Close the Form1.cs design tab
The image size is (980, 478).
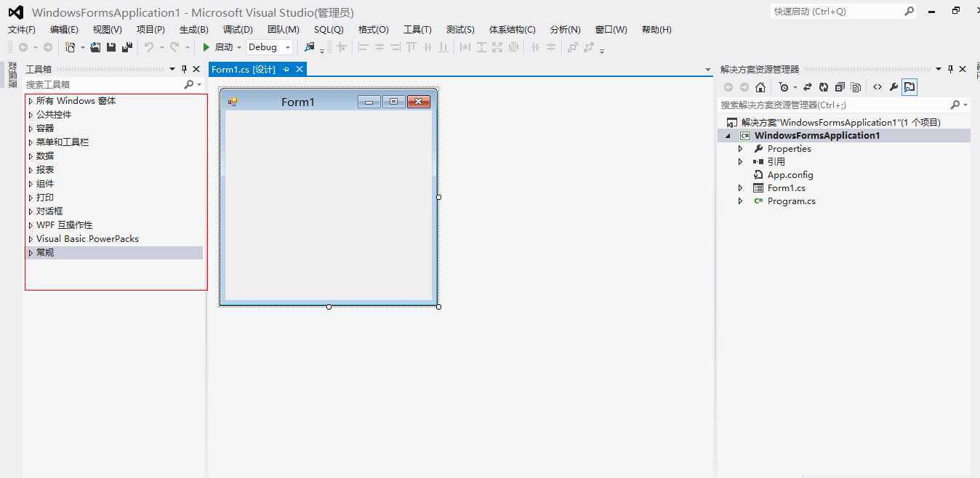(x=299, y=69)
